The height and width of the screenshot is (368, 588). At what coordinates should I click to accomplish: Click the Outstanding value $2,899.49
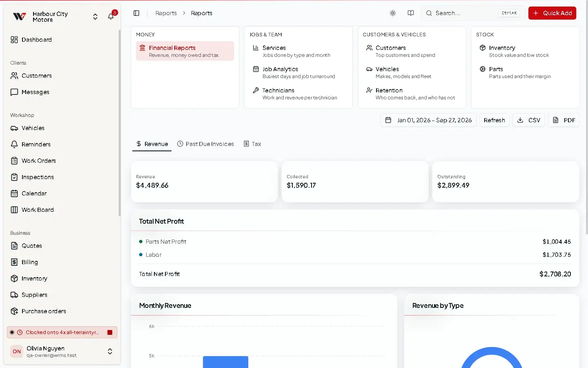click(x=453, y=185)
